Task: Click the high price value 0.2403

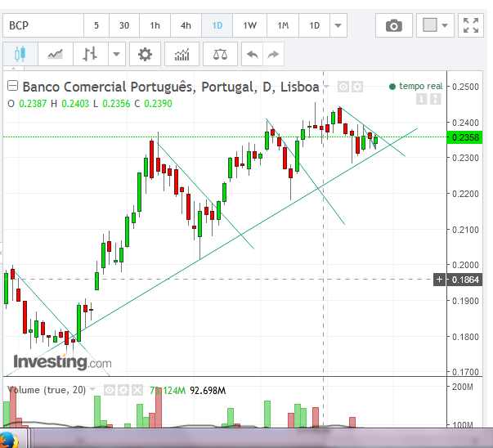Action: (x=75, y=104)
